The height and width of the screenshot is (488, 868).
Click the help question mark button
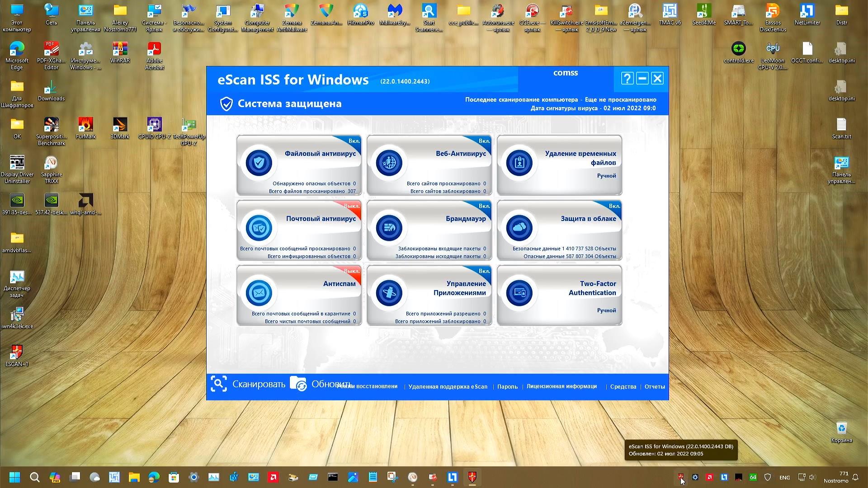click(x=627, y=79)
